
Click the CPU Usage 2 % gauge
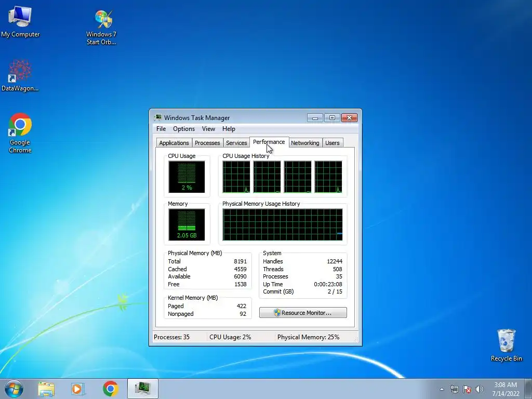[187, 177]
